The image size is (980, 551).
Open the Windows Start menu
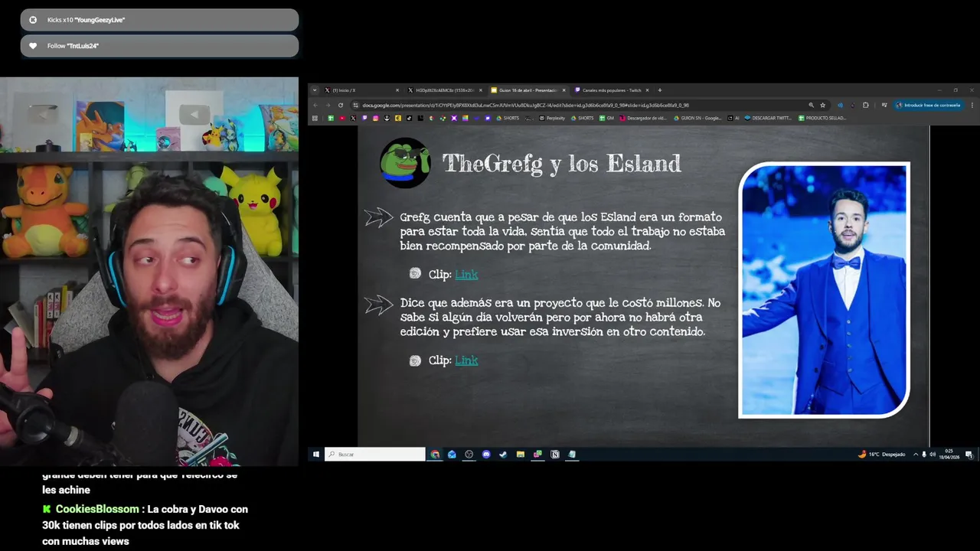click(x=315, y=455)
